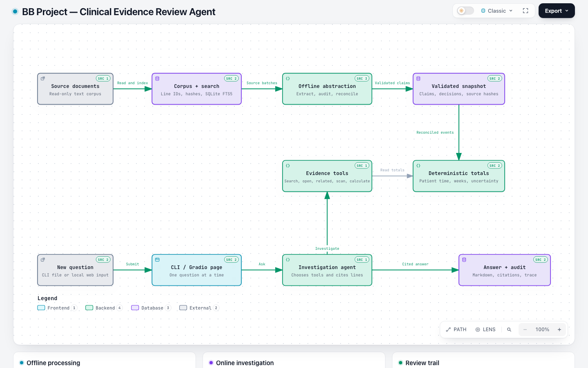Click code icon on Evidence tools node
Image resolution: width=588 pixels, height=368 pixels.
coord(288,166)
